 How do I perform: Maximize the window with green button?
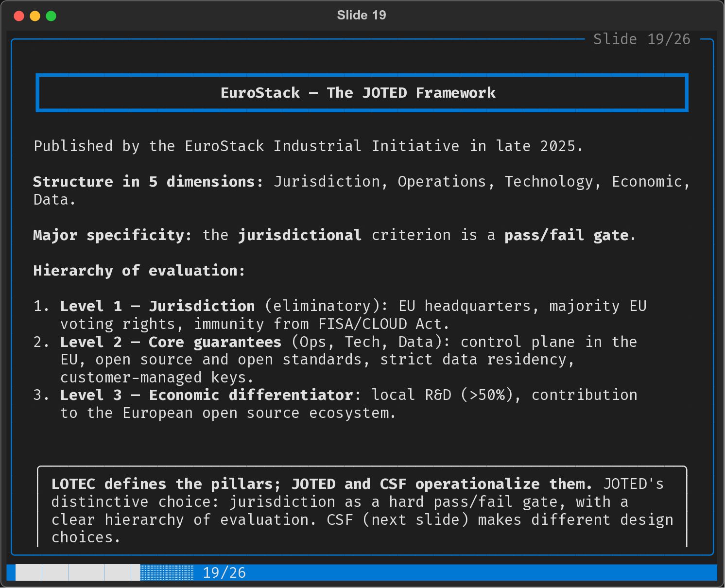point(51,16)
